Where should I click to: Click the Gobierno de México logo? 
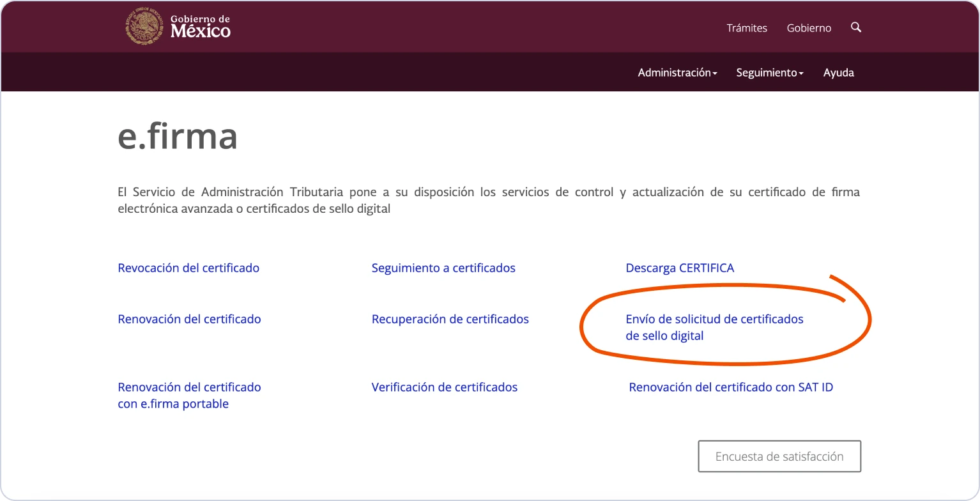(178, 27)
